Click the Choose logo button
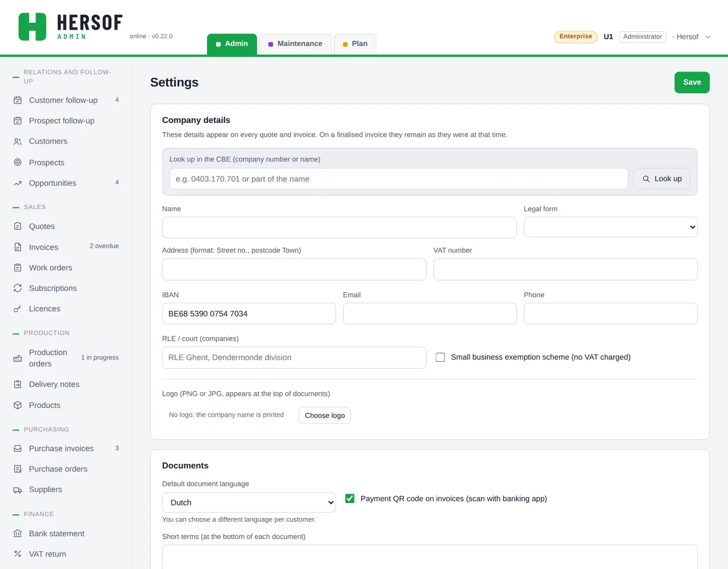728x569 pixels. [324, 416]
